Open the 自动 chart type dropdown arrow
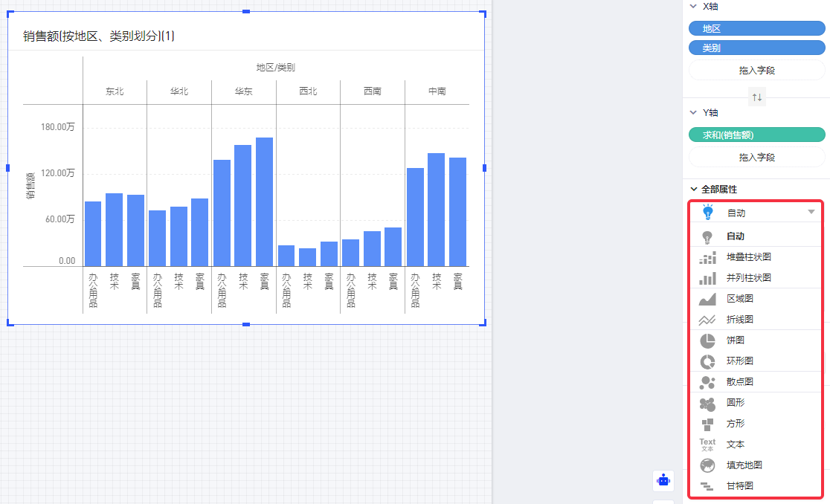This screenshot has width=830, height=504. 811,213
